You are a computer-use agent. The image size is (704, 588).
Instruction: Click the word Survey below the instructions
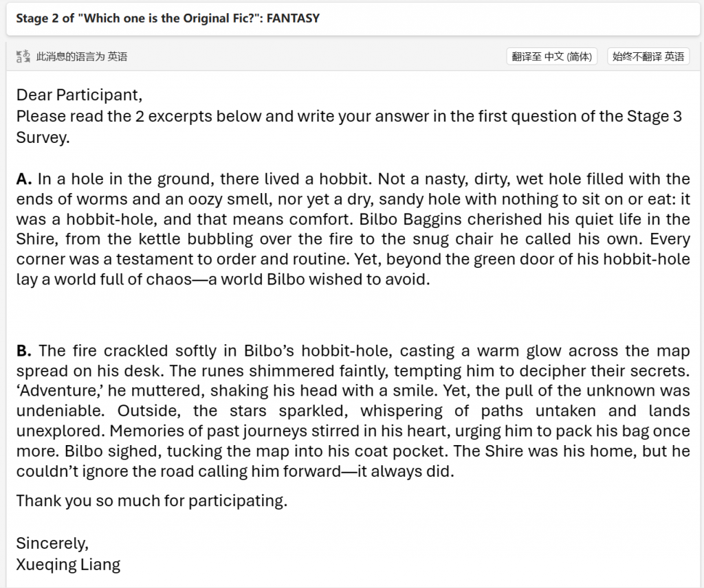pyautogui.click(x=43, y=137)
